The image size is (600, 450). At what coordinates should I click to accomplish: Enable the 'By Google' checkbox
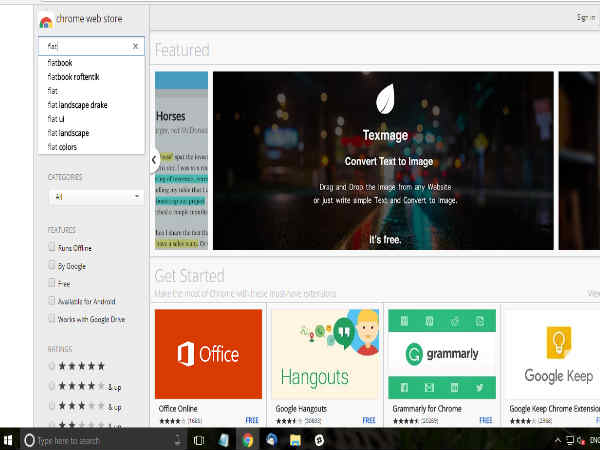52,265
